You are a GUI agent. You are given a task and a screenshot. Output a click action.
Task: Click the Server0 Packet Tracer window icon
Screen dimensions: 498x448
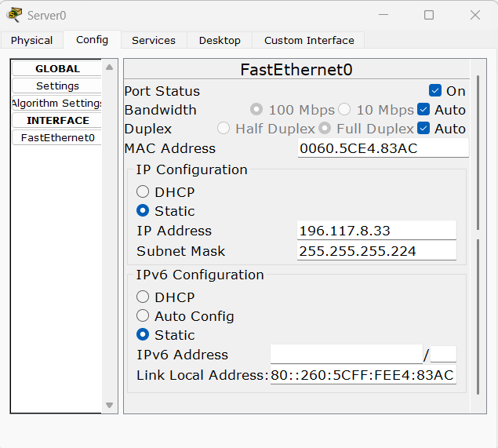pos(14,15)
